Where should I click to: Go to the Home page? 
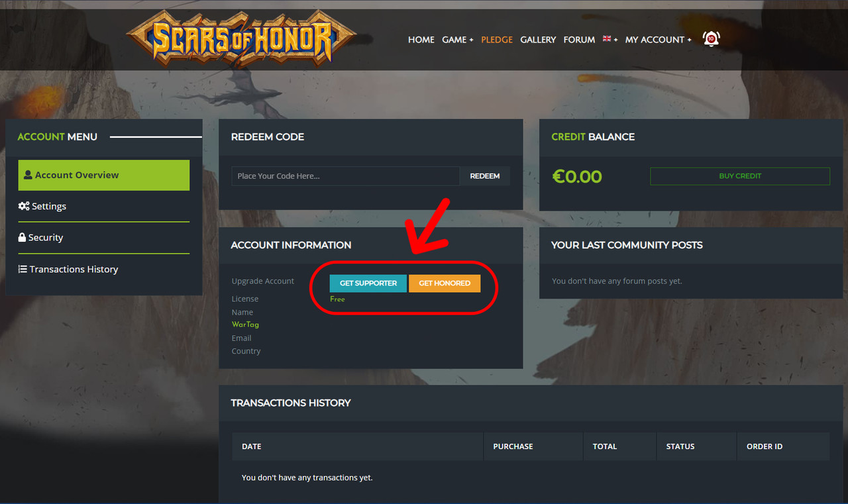421,40
